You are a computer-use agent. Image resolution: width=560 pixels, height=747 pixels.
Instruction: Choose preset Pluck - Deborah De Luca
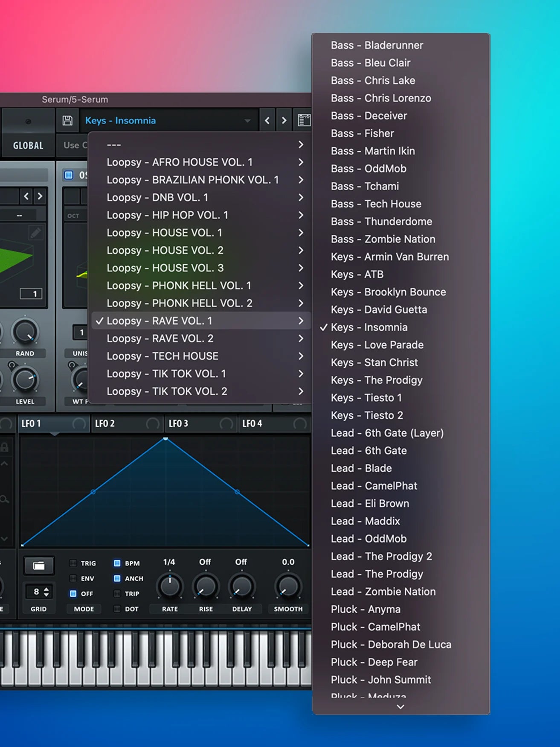[x=400, y=645]
